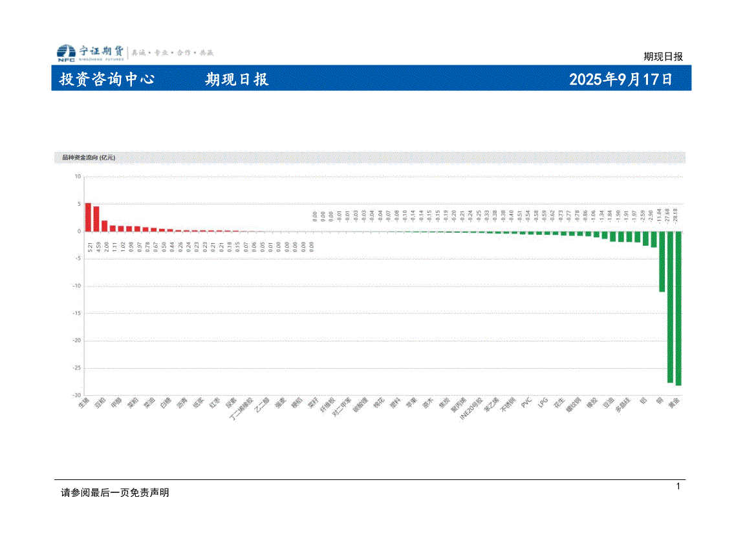
Task: Click the tallest red bar for 生猪
Action: pos(88,217)
